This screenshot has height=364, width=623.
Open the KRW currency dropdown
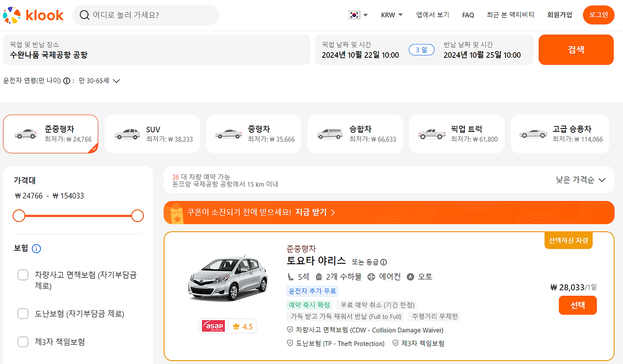click(x=392, y=15)
